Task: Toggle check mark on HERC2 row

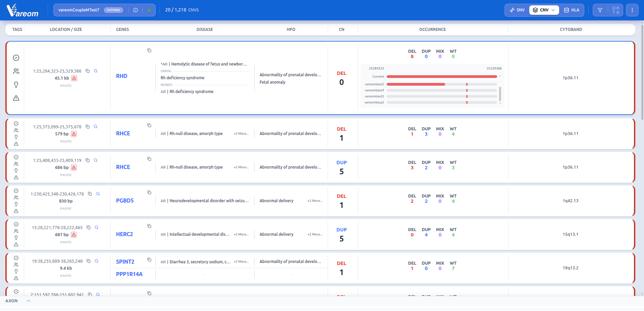Action: click(x=16, y=224)
